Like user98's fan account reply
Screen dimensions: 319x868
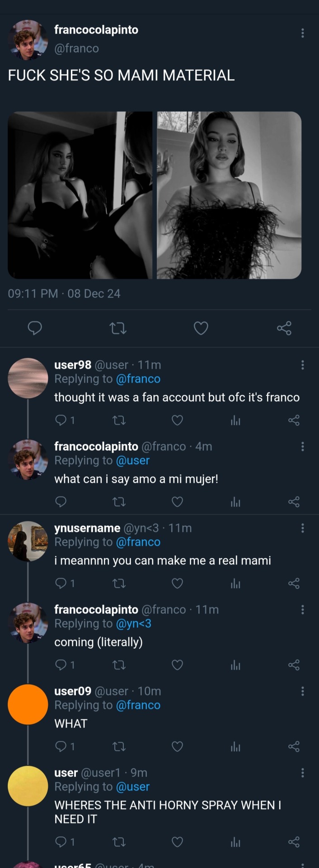177,420
